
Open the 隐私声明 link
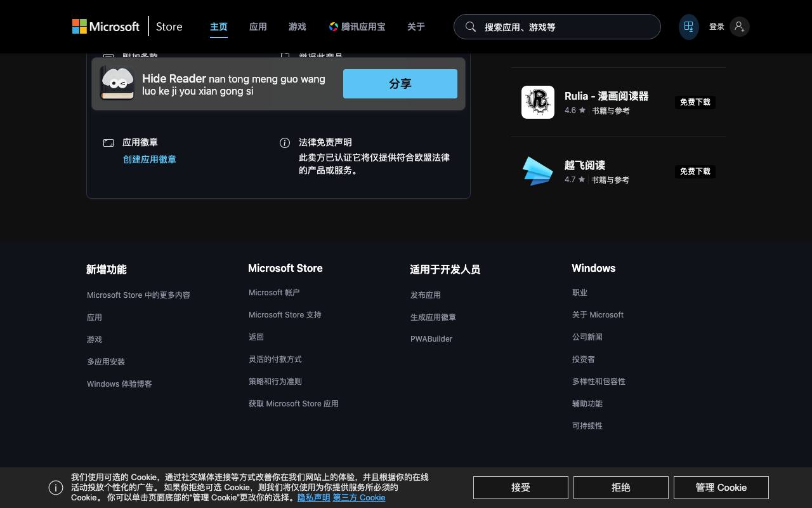coord(314,498)
